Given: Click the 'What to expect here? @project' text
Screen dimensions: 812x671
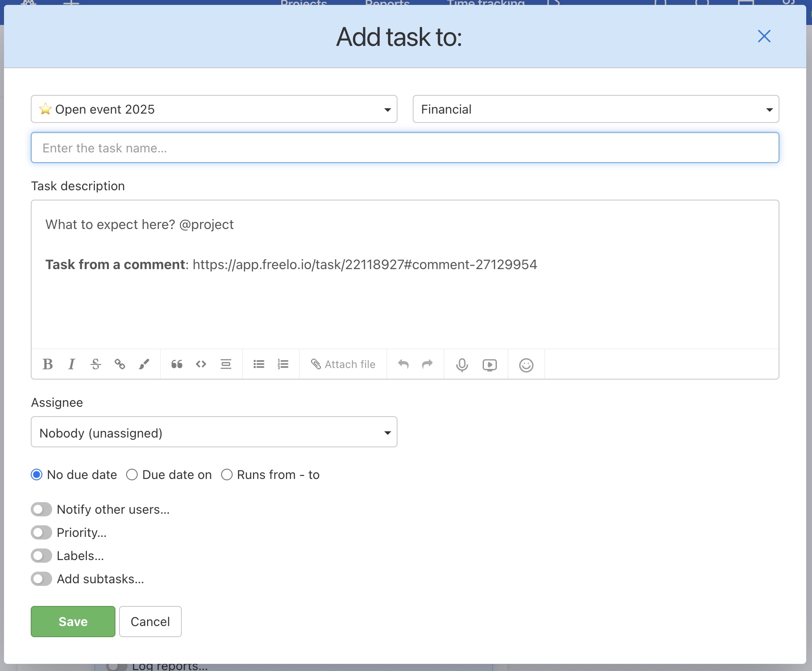Looking at the screenshot, I should tap(139, 225).
